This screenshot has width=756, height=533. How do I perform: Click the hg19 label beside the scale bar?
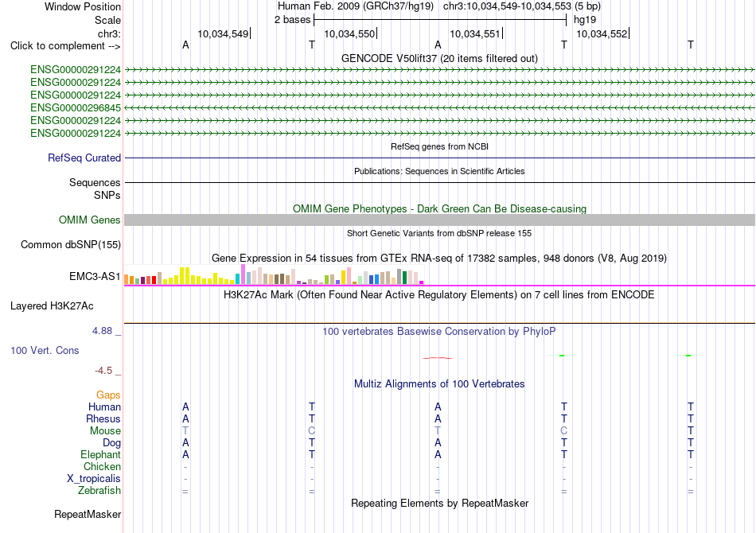point(584,20)
